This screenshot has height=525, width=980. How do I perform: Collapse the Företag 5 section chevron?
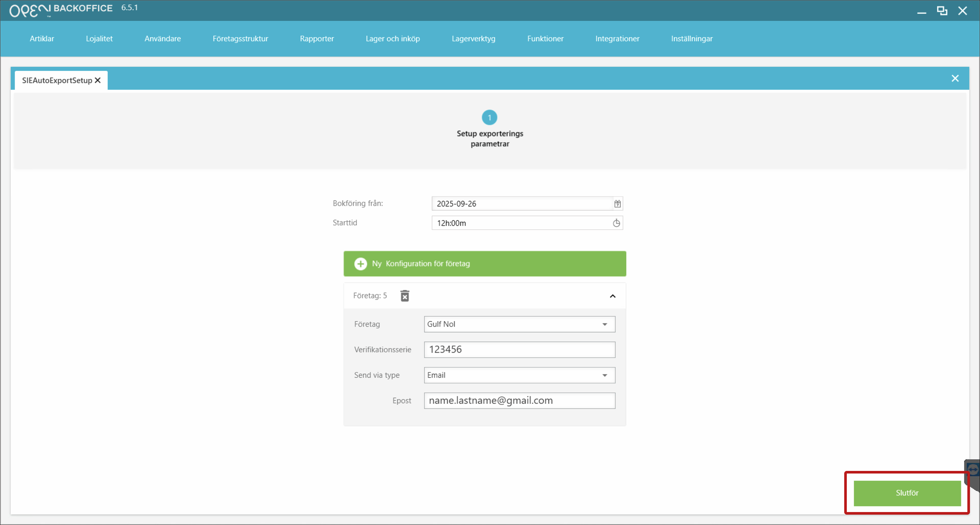[x=612, y=296]
